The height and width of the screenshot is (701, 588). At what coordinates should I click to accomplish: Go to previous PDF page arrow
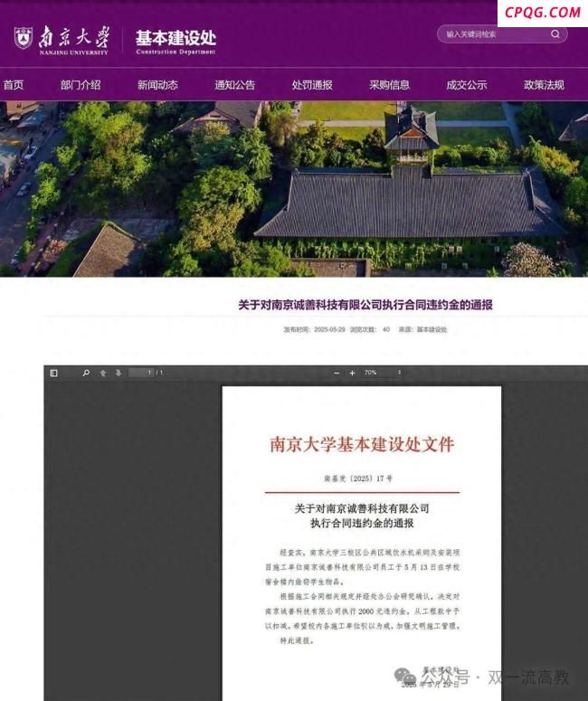103,373
